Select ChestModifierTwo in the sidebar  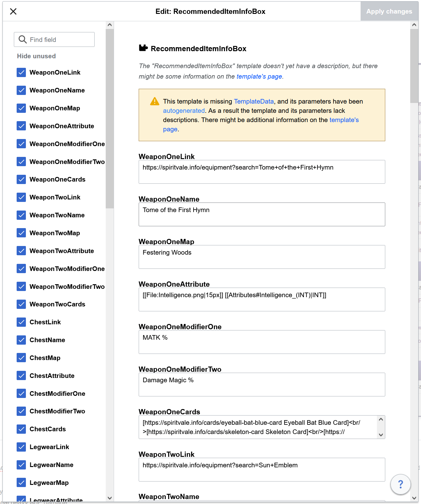coord(57,411)
